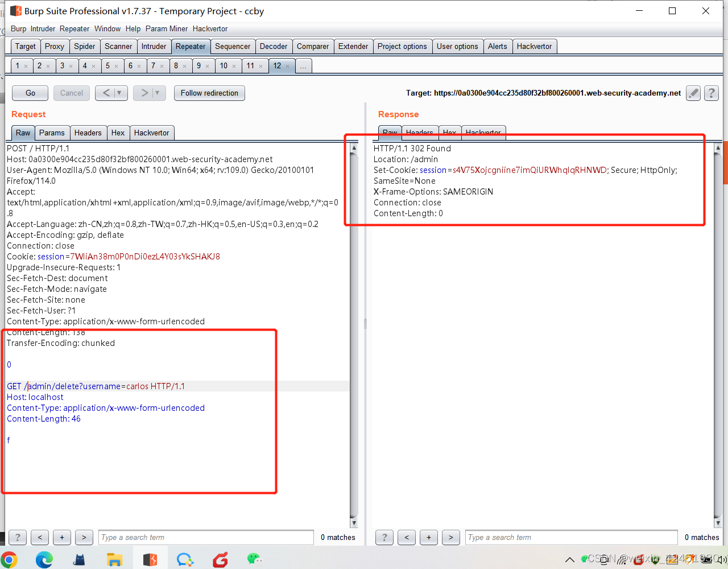Click the smuggled GET /admin/delete line

point(96,386)
